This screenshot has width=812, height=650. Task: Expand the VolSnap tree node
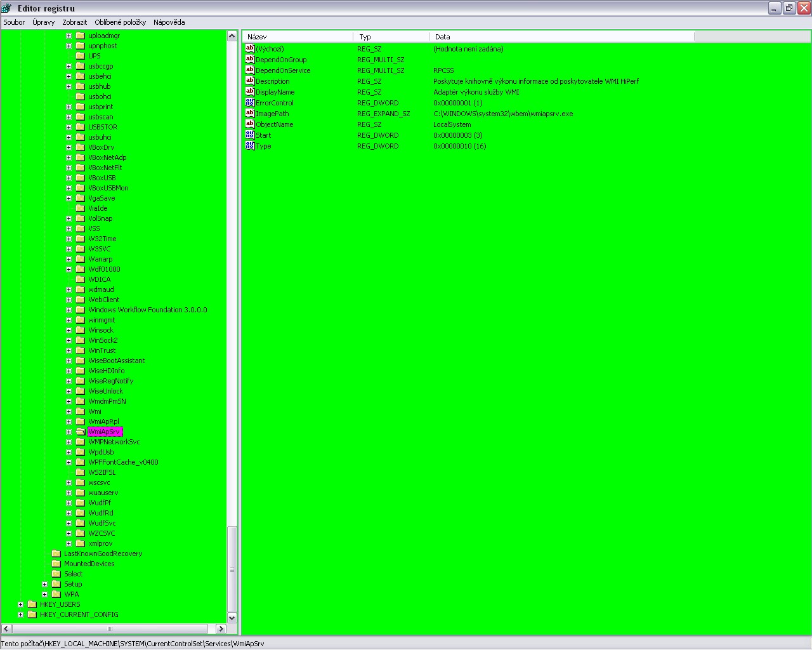click(x=69, y=218)
